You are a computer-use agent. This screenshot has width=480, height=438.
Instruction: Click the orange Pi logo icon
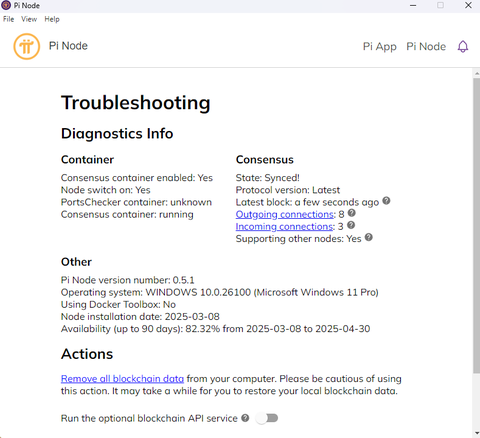(27, 47)
